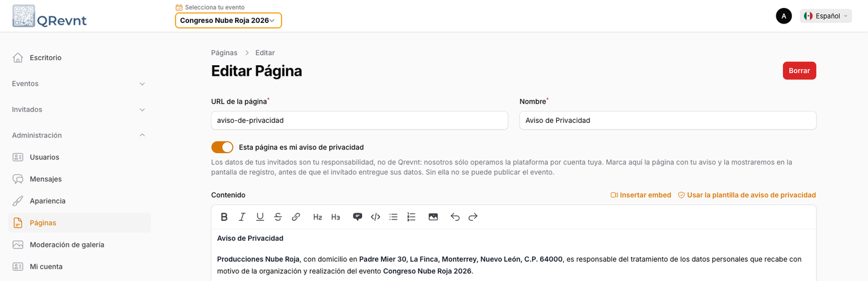Click the Insertar embed link
Image resolution: width=868 pixels, height=281 pixels.
tap(640, 195)
